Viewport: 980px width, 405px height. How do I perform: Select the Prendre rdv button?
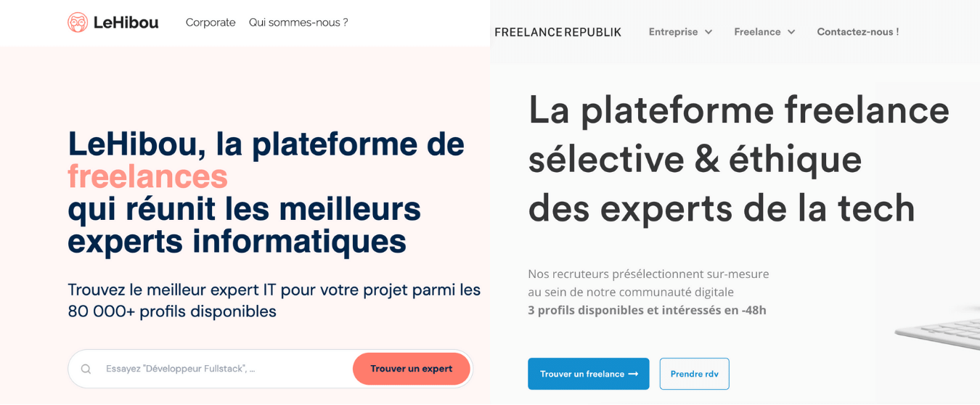point(694,374)
